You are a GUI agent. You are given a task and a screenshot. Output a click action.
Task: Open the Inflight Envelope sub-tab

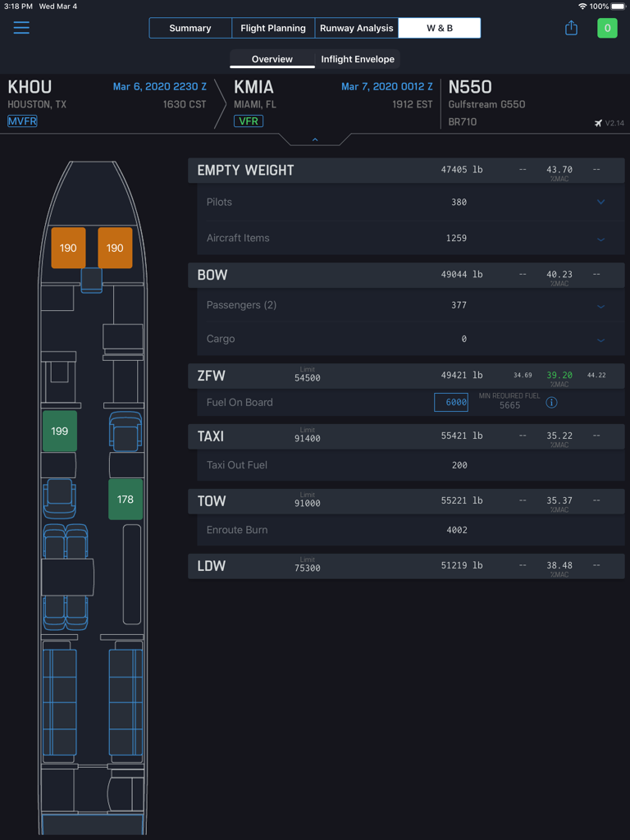[x=357, y=58]
